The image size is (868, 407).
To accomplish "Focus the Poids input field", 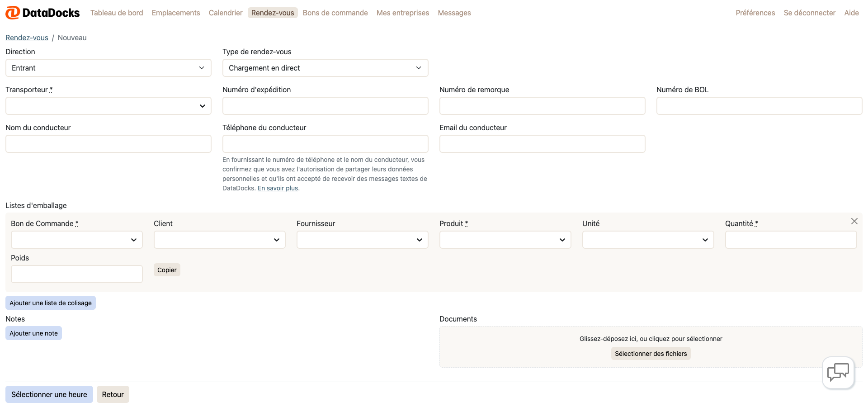I will (77, 274).
